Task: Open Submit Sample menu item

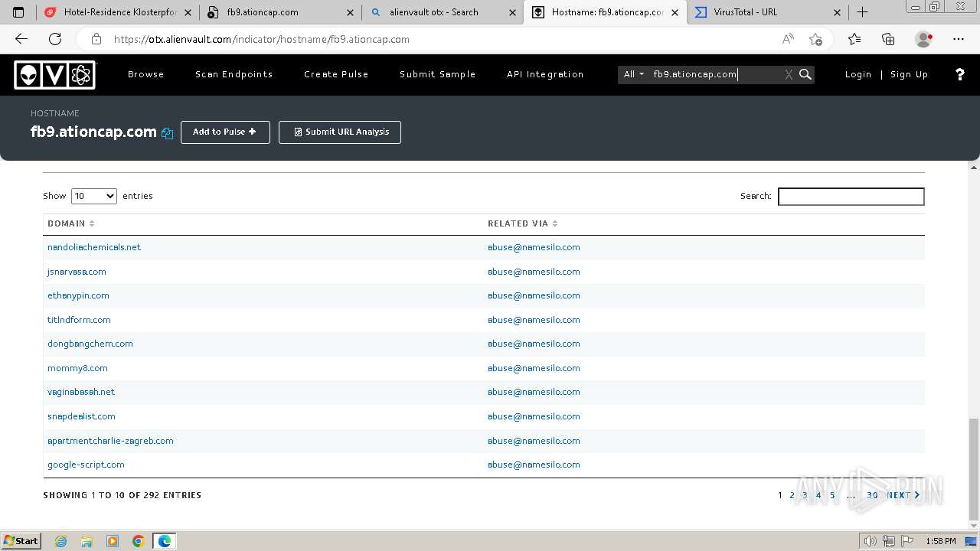Action: (438, 74)
